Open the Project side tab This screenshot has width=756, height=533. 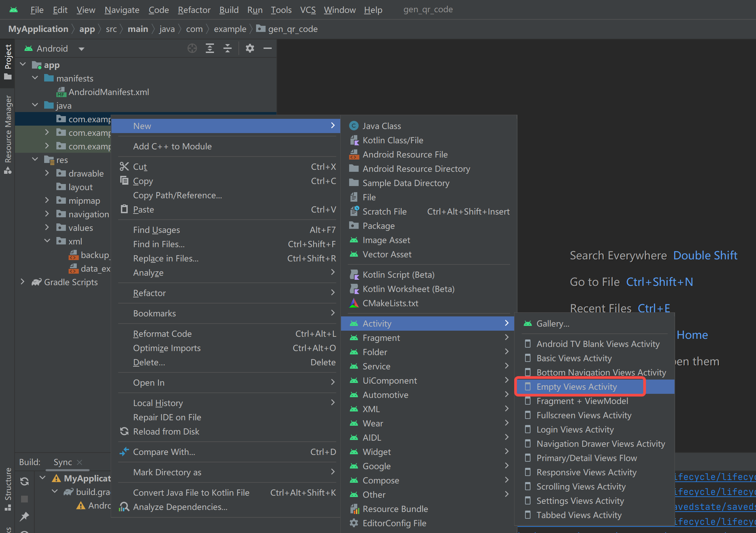coord(8,62)
